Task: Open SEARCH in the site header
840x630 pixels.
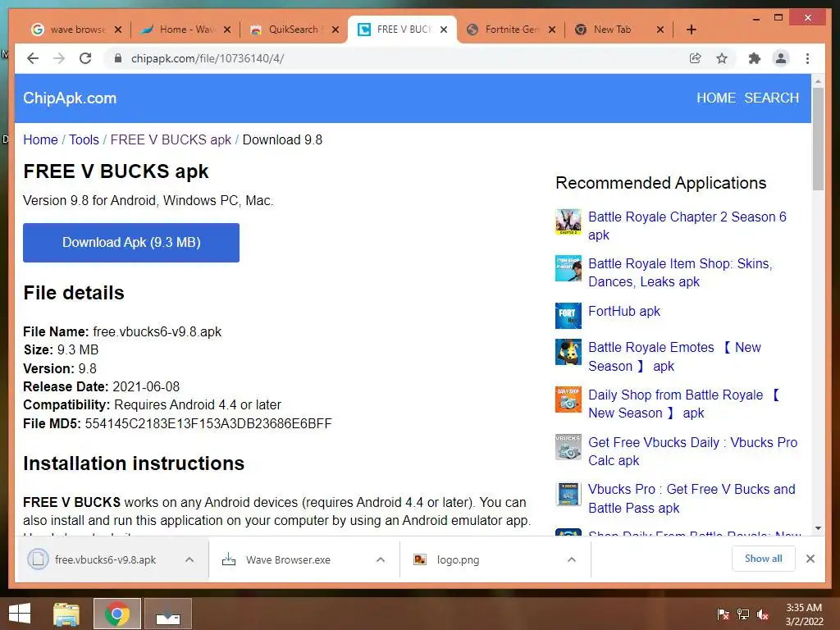Action: [x=771, y=98]
